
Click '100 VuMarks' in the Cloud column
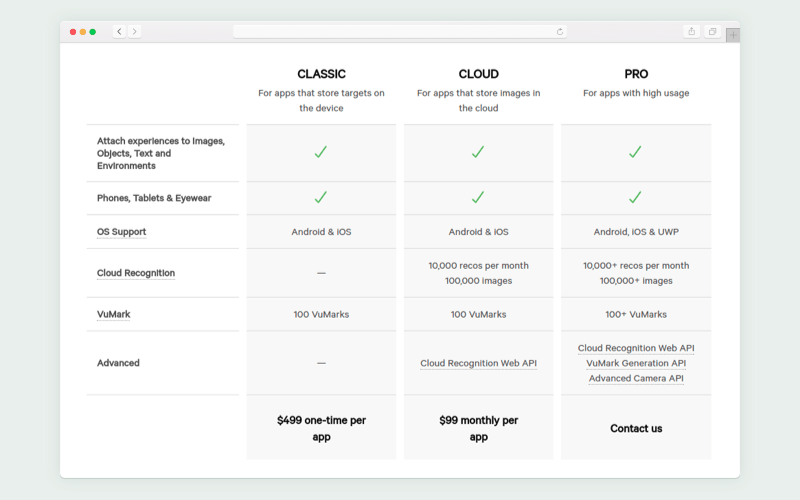479,314
